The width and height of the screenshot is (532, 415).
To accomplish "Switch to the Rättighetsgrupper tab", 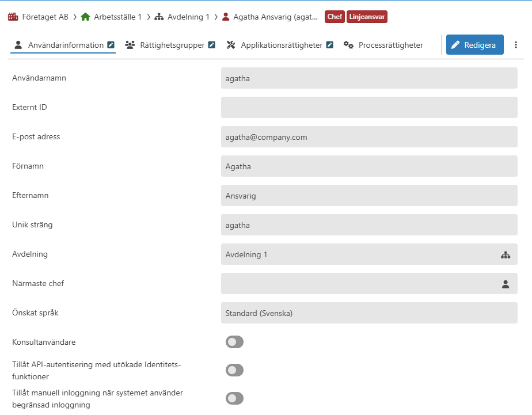I will 170,45.
